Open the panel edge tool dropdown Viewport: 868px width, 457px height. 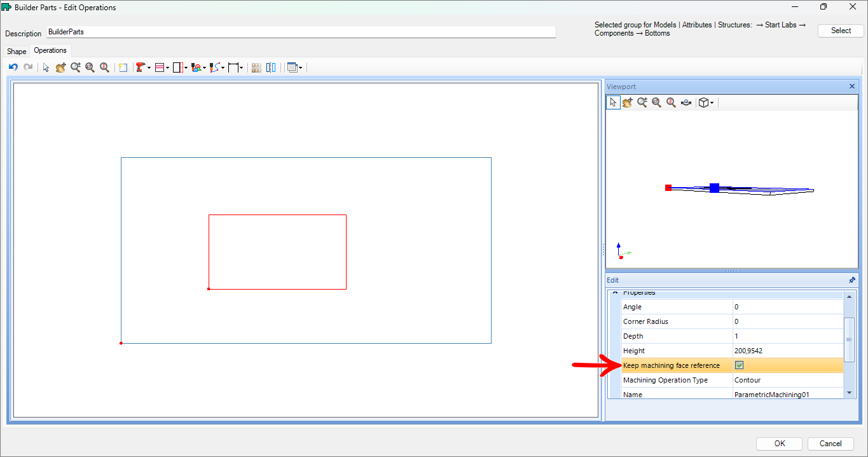[x=186, y=67]
